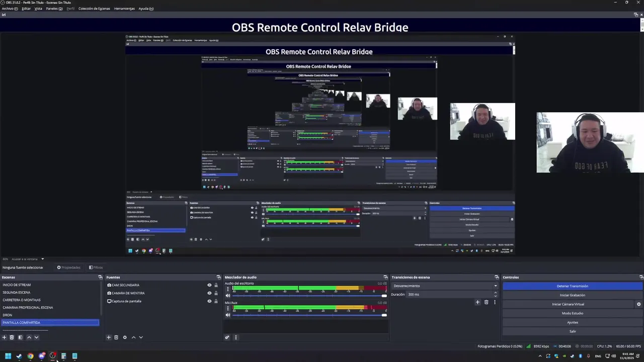Open virtual camera settings gear

639,304
